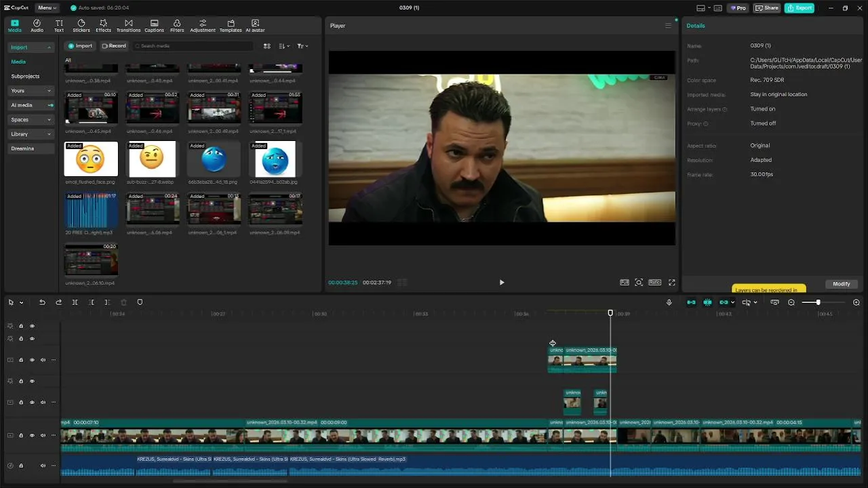Screen dimensions: 868x488
Task: Click the Modify button
Action: pyautogui.click(x=842, y=284)
